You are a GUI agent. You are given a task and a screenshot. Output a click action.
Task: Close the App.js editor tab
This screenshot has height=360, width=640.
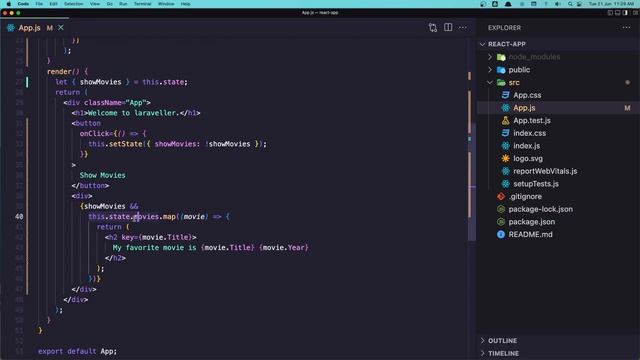(x=61, y=27)
